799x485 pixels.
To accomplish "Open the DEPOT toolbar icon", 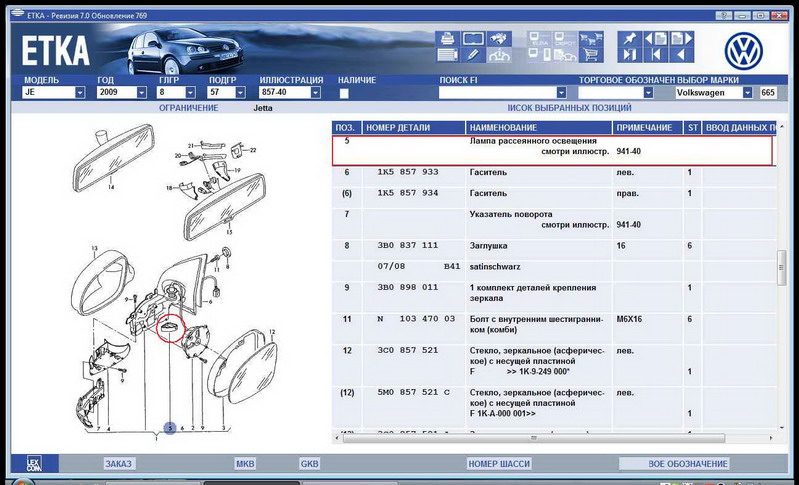I will point(565,39).
